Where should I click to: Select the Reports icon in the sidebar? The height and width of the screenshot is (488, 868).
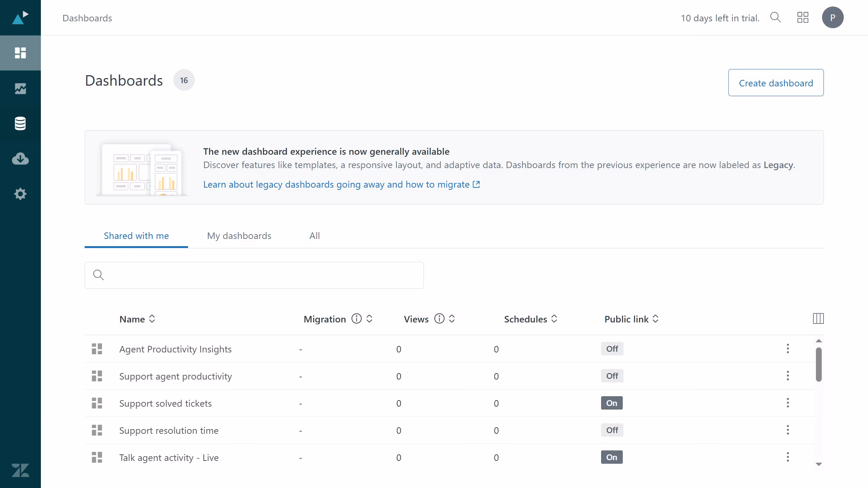20,89
